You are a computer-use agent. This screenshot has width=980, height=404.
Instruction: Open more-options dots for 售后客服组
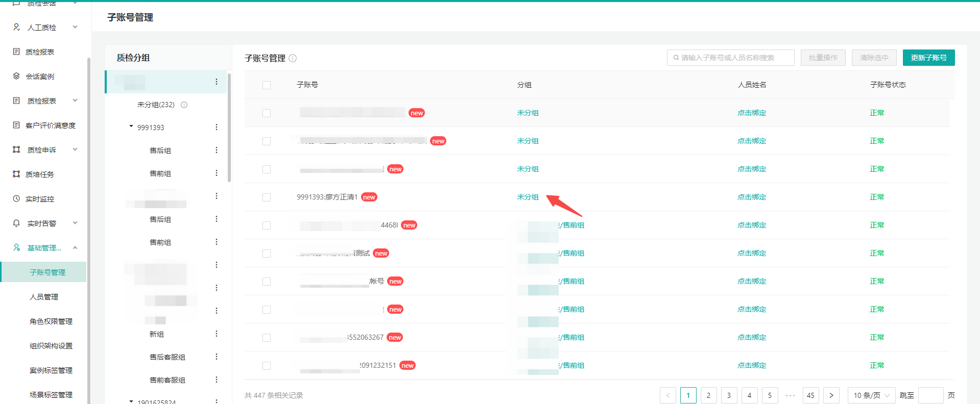[x=217, y=357]
